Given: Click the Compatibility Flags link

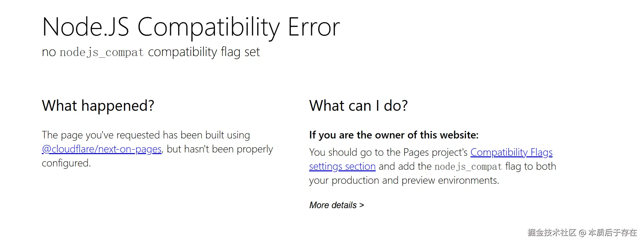Looking at the screenshot, I should tap(511, 152).
